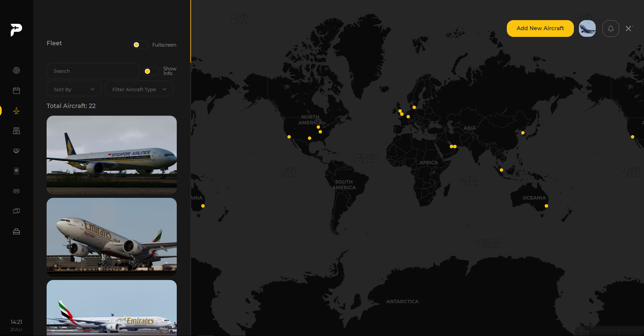Close the fleet view with the X icon
Screen dimensions: 644x336
(629, 29)
